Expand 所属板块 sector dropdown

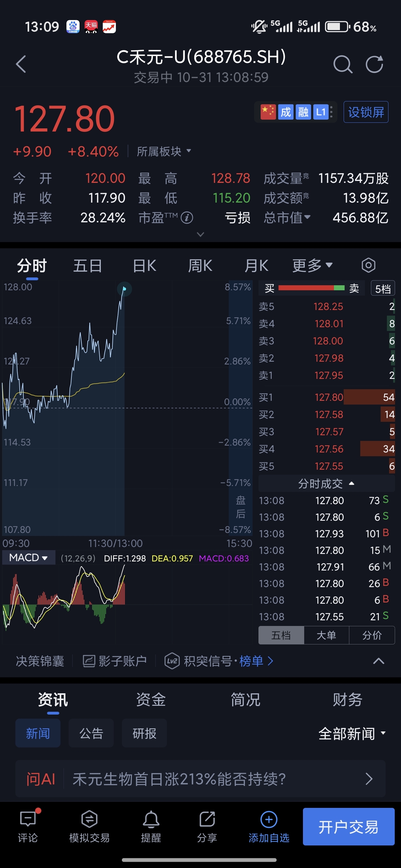coord(164,152)
